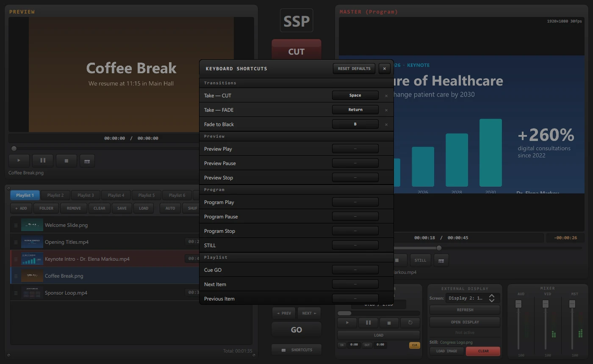Close the Keyboard Shortcuts dialog

[x=384, y=69]
